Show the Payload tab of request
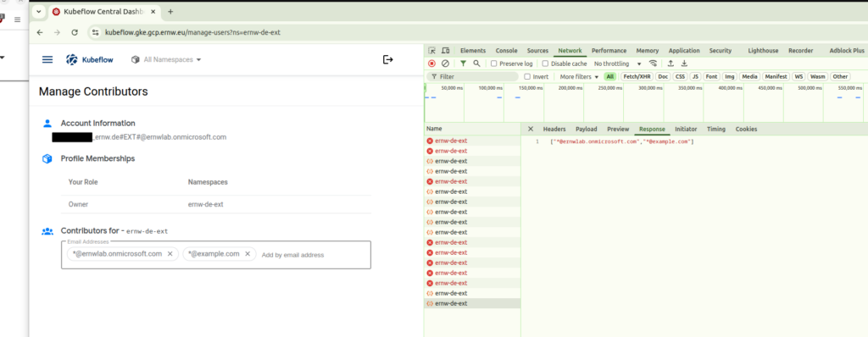 coord(587,129)
